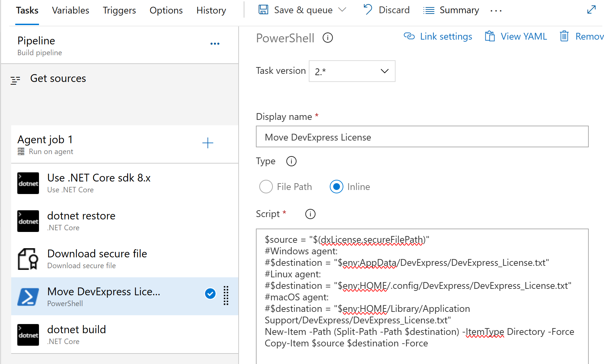This screenshot has width=604, height=364.
Task: Click the dotnet icon for Use .NET Core sdk 8.x
Action: click(28, 183)
